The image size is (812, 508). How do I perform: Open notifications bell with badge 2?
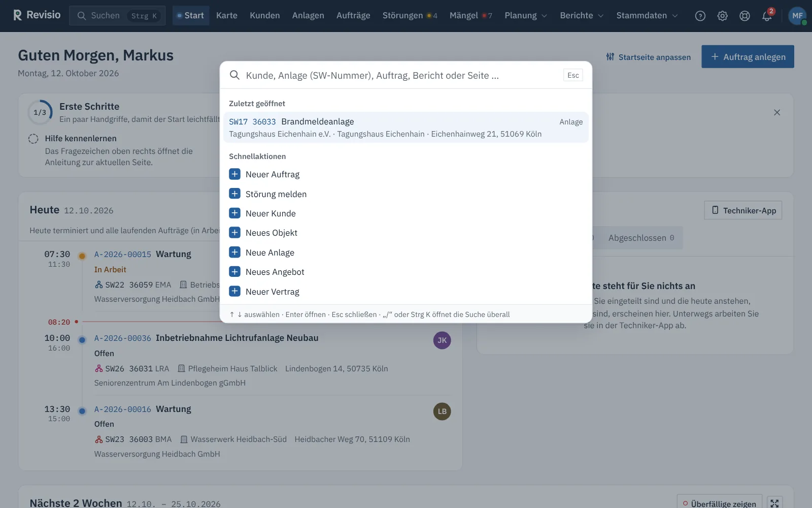pos(767,16)
